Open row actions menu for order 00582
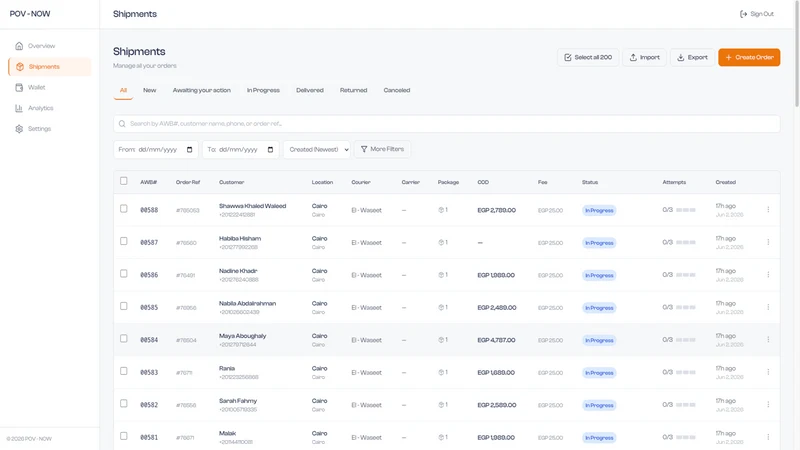Screen dimensions: 800x450 [x=768, y=405]
